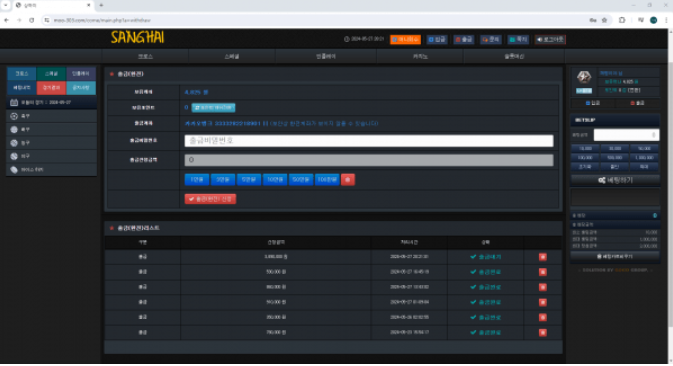Image resolution: width=673 pixels, height=366 pixels.
Task: Add 5만원 to withdrawal amount
Action: pos(249,179)
